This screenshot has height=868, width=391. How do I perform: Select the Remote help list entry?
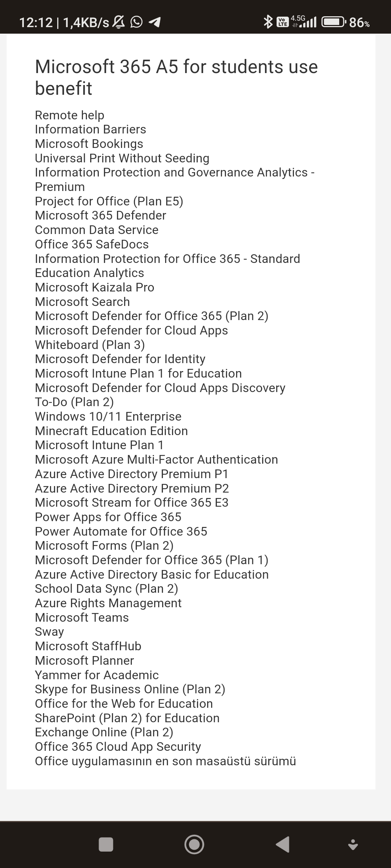coord(70,115)
